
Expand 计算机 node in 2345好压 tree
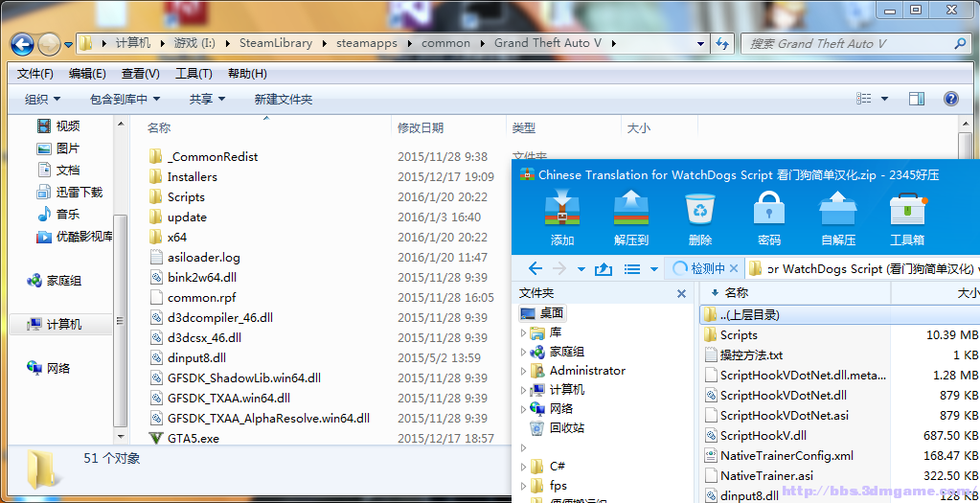click(524, 391)
